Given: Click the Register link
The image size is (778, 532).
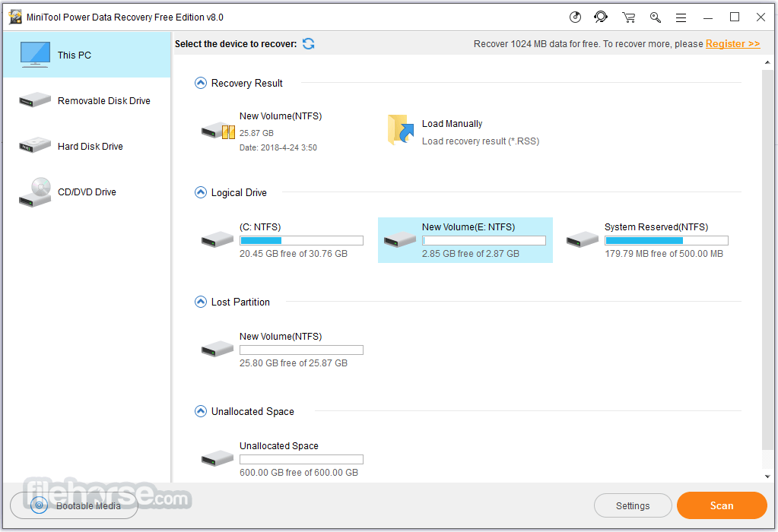Looking at the screenshot, I should click(x=732, y=43).
